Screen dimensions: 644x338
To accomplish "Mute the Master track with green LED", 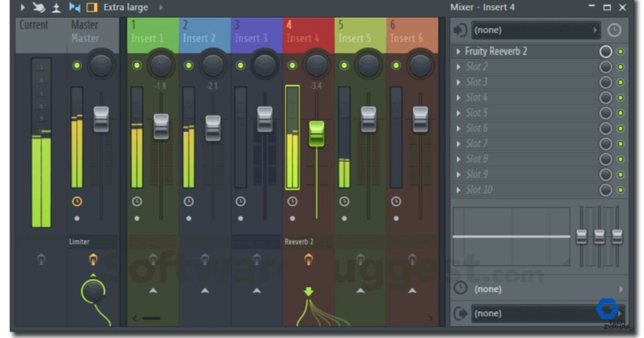I will tap(77, 65).
